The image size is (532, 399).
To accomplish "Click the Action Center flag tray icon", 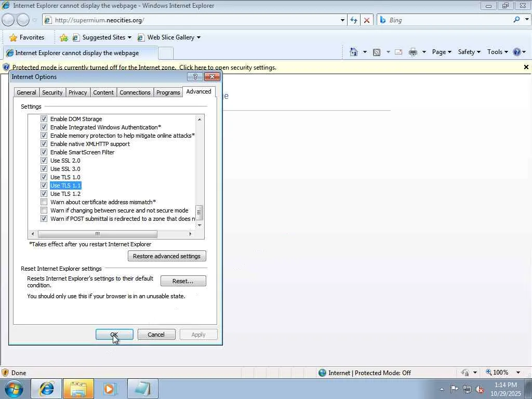I will click(454, 389).
